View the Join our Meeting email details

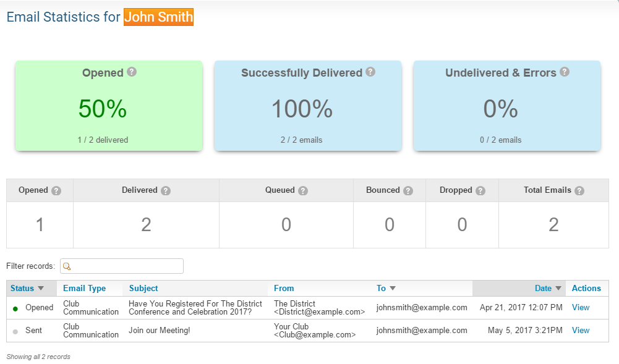click(x=580, y=330)
